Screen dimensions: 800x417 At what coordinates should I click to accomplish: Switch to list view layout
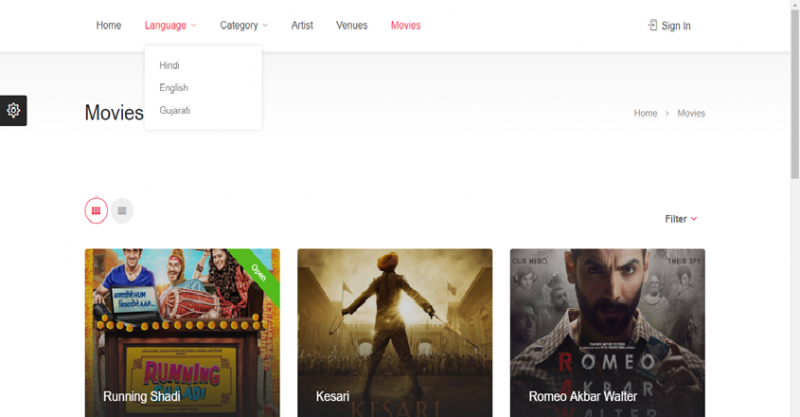pos(122,210)
